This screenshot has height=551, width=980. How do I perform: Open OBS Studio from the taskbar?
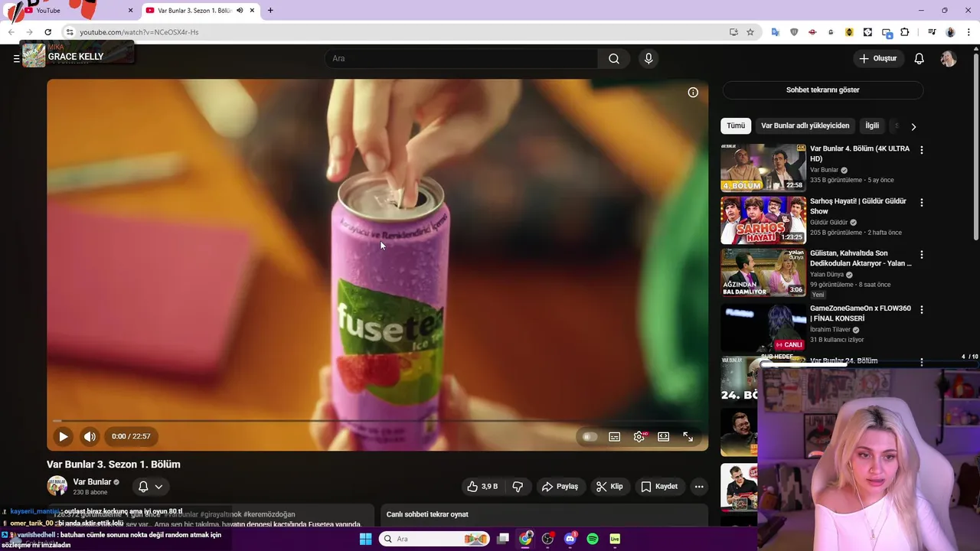(547, 539)
